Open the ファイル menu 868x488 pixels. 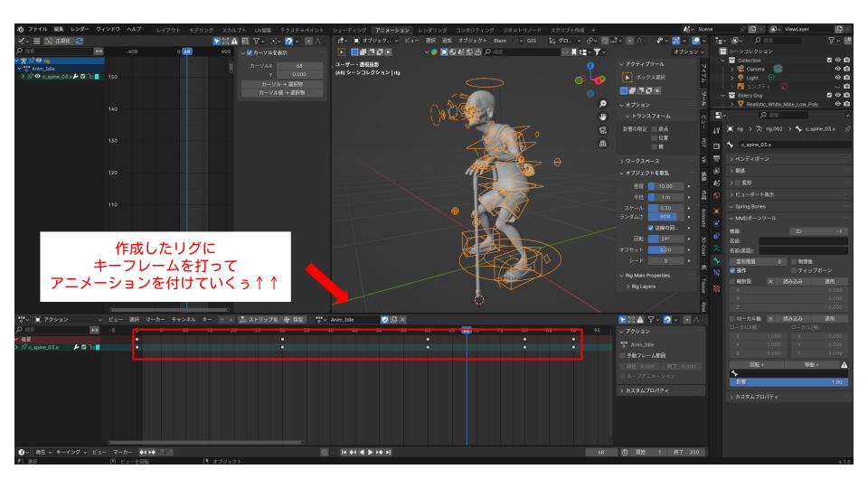37,30
